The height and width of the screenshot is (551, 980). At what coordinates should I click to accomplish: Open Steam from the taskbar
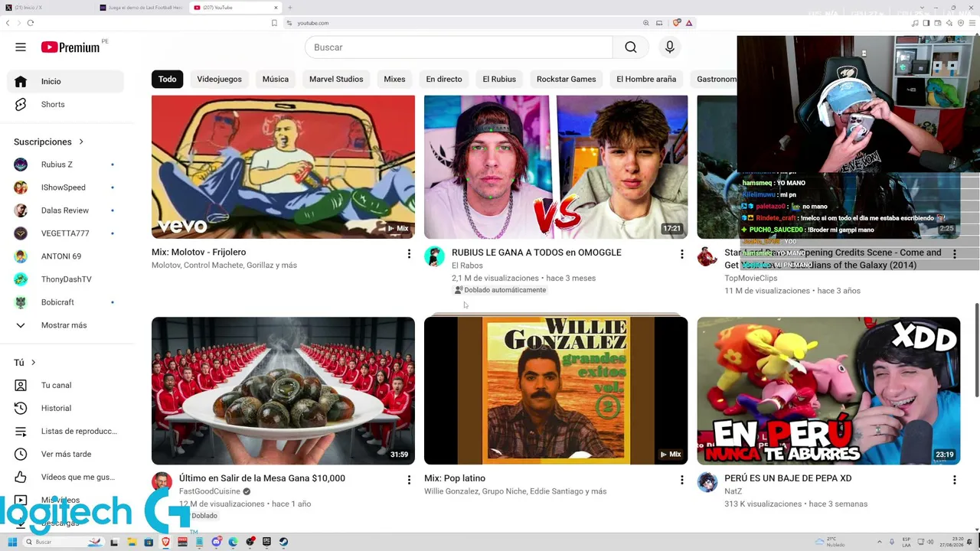[x=283, y=542]
